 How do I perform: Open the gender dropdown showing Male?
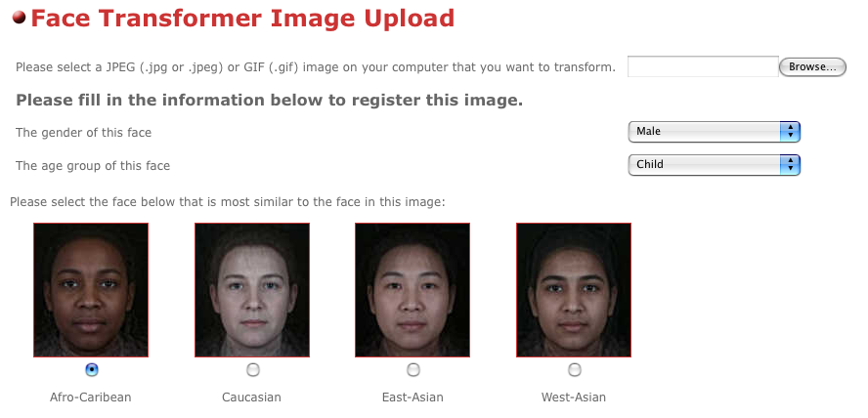tap(715, 132)
